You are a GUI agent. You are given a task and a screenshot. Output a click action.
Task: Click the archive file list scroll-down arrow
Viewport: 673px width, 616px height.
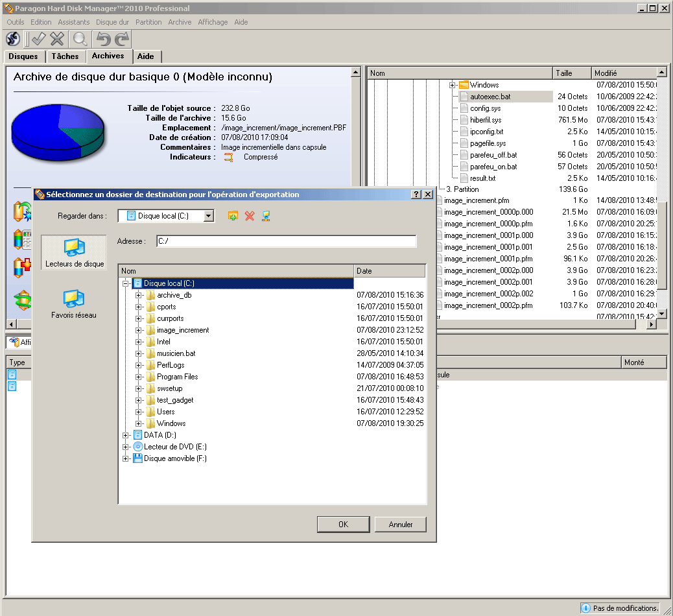tap(662, 314)
